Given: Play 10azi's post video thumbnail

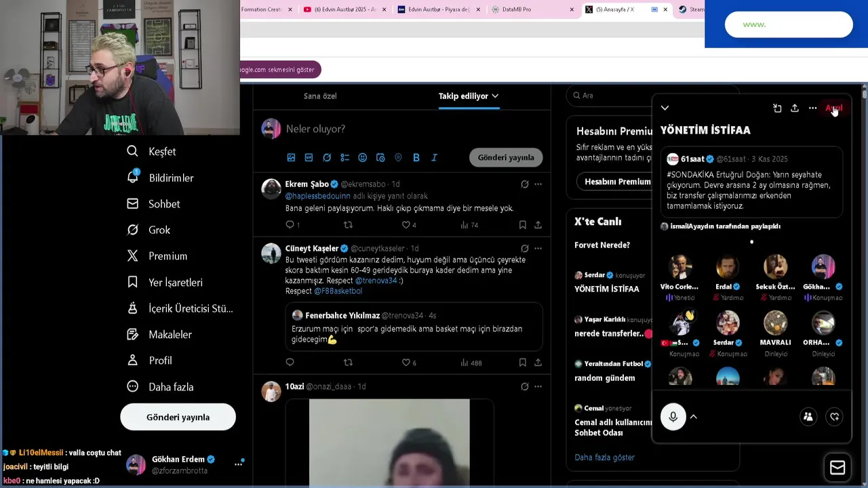Looking at the screenshot, I should coord(389,443).
